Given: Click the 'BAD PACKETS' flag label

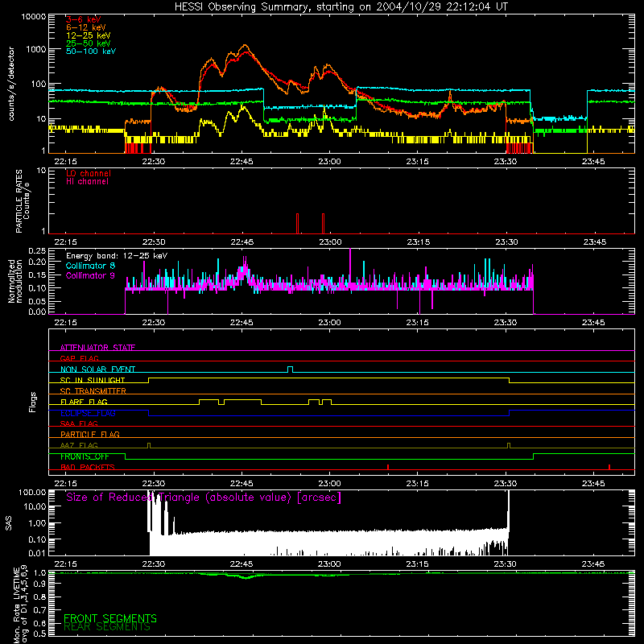Looking at the screenshot, I should coord(88,467).
